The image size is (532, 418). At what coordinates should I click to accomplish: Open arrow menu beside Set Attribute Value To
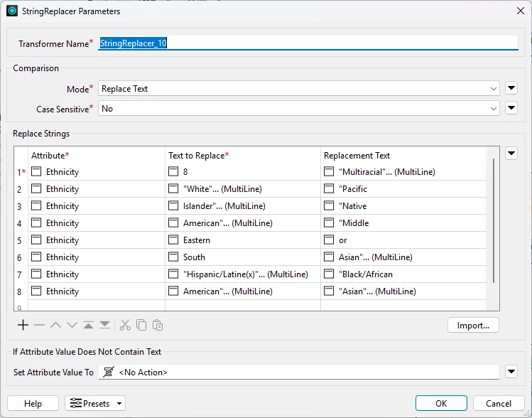[x=511, y=372]
